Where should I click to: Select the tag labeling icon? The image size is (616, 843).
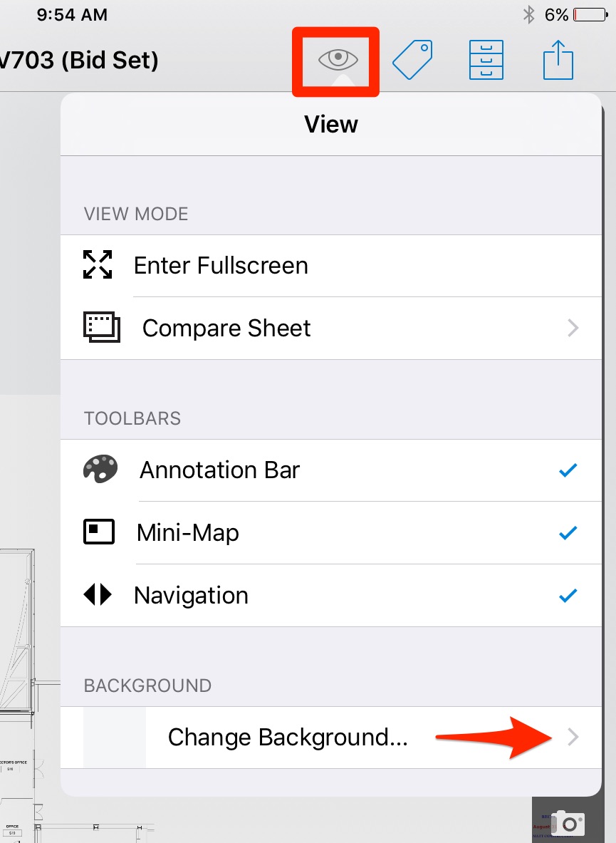[412, 60]
